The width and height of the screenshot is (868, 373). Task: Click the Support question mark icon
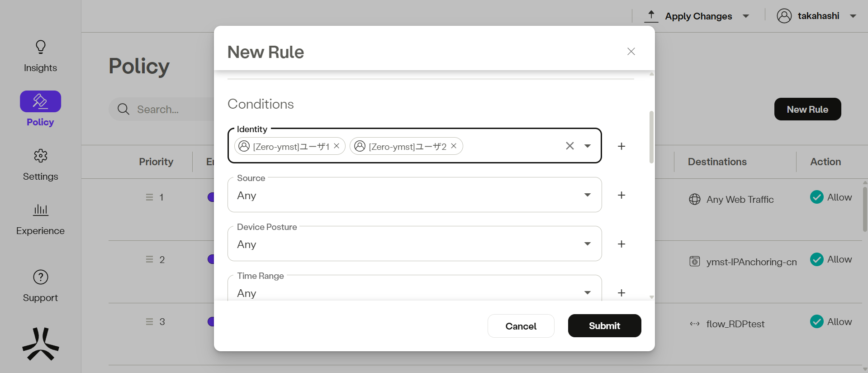coord(41,277)
